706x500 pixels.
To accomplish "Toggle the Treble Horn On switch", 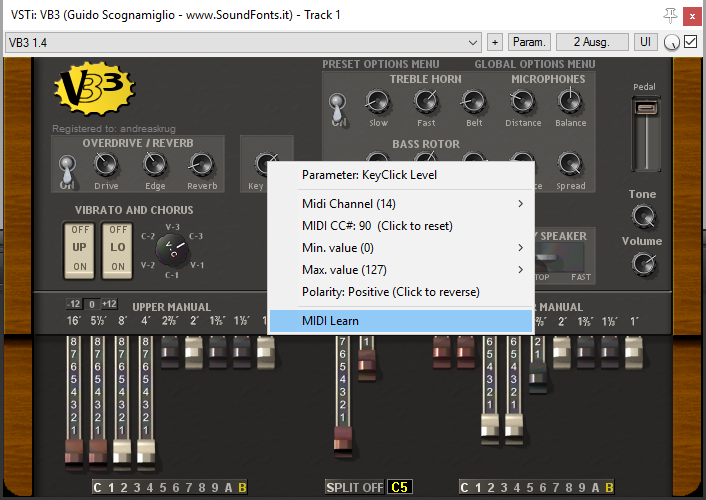I will pos(338,108).
